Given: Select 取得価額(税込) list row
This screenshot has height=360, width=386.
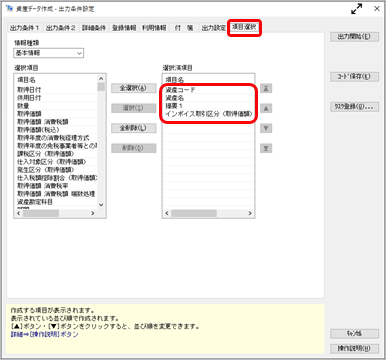Looking at the screenshot, I should tap(56, 130).
